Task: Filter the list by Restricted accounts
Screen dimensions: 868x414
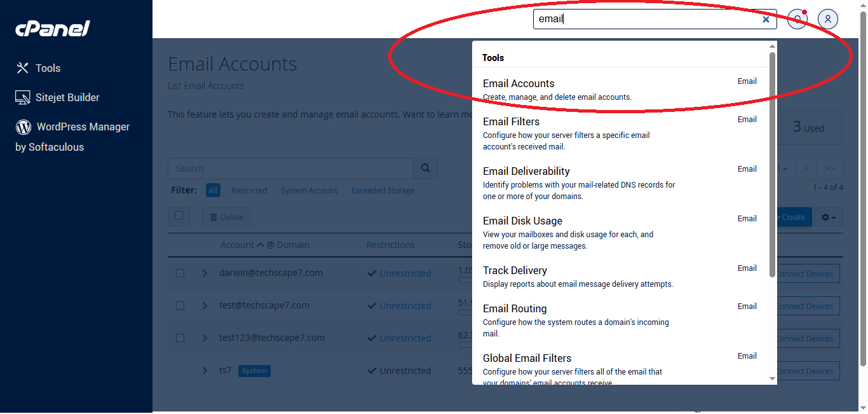Action: (249, 190)
